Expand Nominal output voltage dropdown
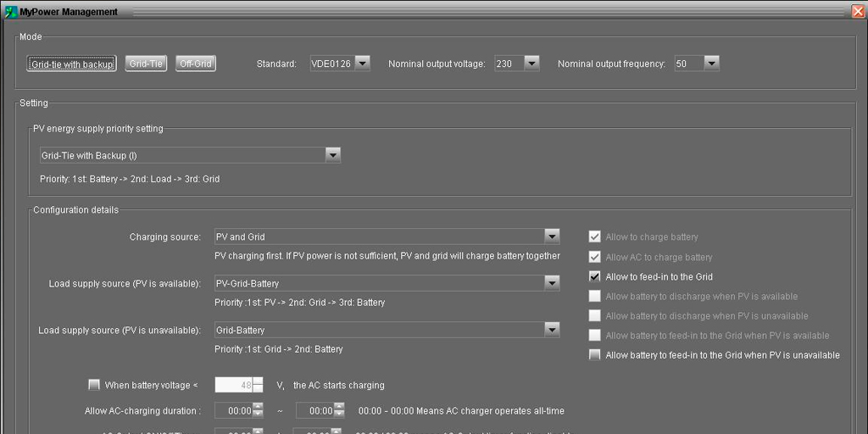This screenshot has height=434, width=868. pyautogui.click(x=531, y=64)
